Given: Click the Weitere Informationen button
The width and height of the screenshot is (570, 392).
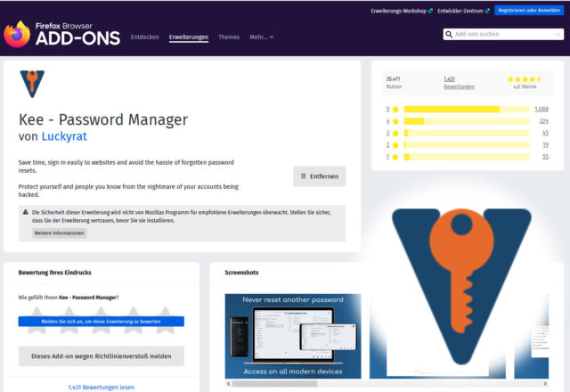Looking at the screenshot, I should pos(60,233).
